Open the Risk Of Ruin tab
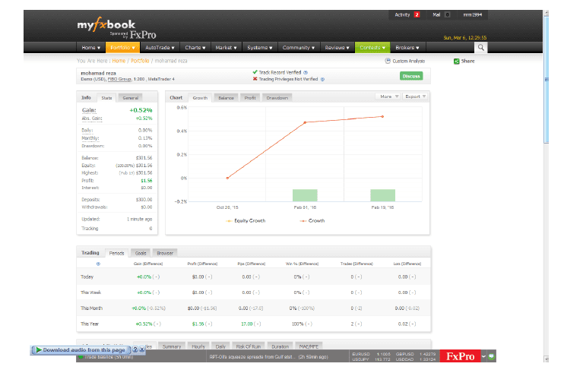Viewport: 564px width, 392px height. [x=249, y=346]
